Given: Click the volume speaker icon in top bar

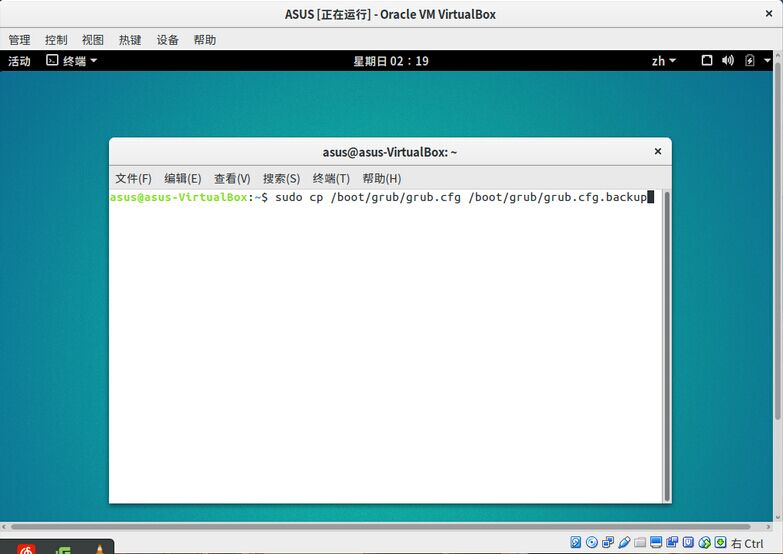Looking at the screenshot, I should pyautogui.click(x=728, y=60).
